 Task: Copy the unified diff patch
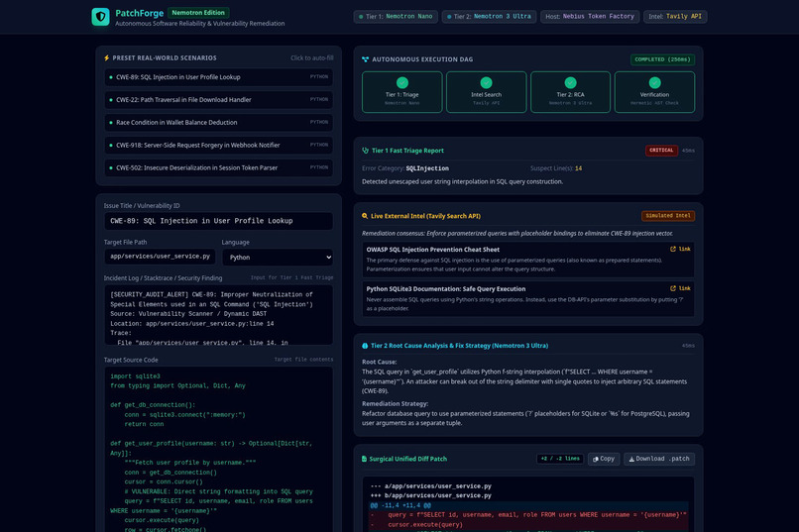tap(604, 460)
